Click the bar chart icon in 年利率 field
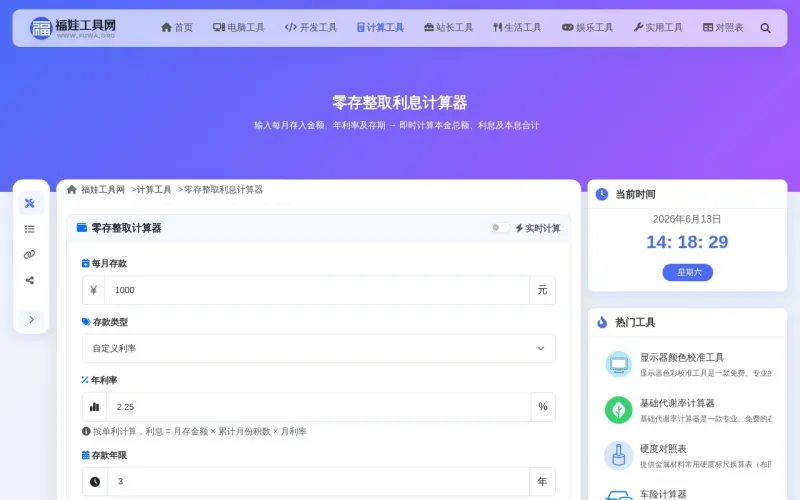This screenshot has height=500, width=800. (x=94, y=407)
